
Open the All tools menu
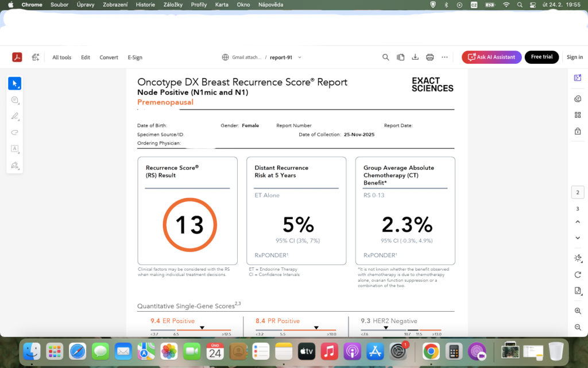click(x=61, y=57)
